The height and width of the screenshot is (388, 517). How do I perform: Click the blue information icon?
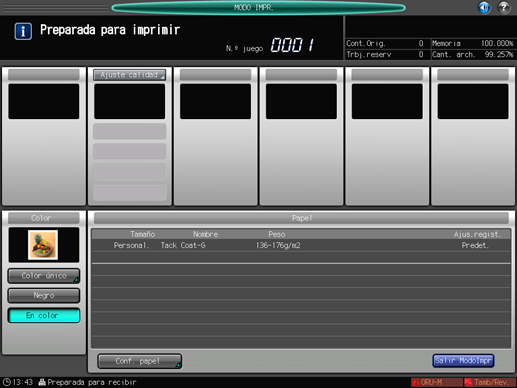coord(23,31)
